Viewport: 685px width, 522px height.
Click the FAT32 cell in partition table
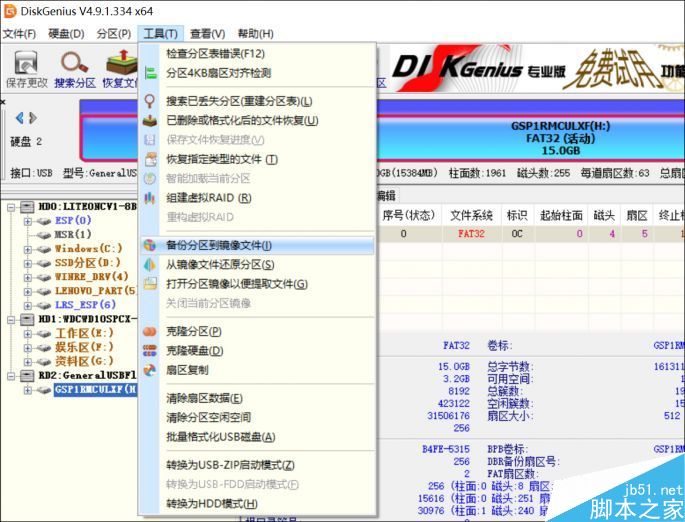pyautogui.click(x=471, y=234)
